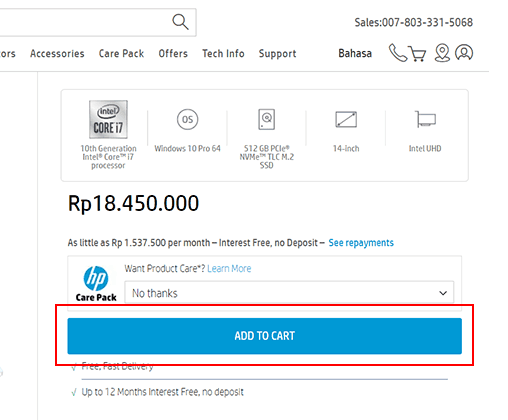
Task: Click the Intel Core i7 badge
Action: 108,119
